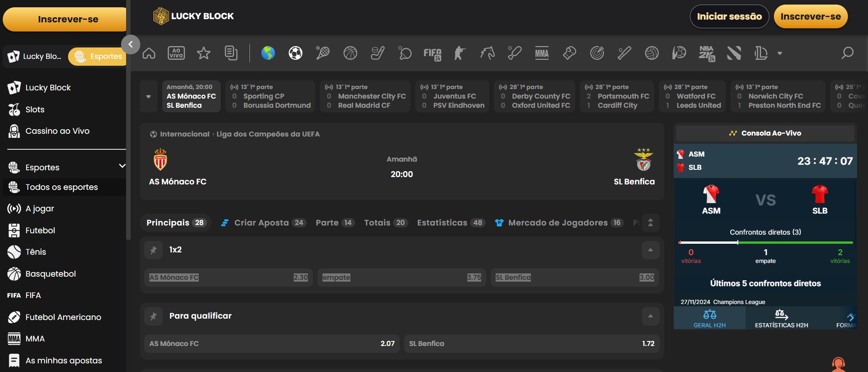Open Manchester City FC vs Real Madrid card
The image size is (868, 372).
pyautogui.click(x=365, y=96)
